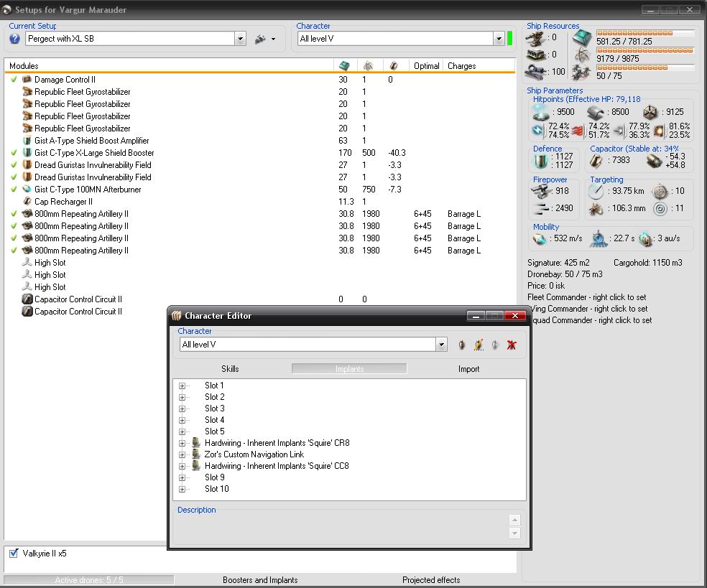Click the red delete character icon

(512, 345)
